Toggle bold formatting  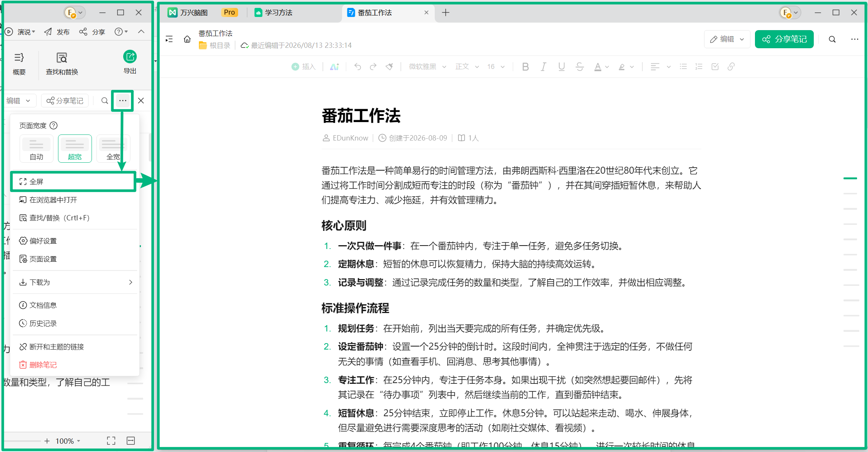(x=526, y=67)
